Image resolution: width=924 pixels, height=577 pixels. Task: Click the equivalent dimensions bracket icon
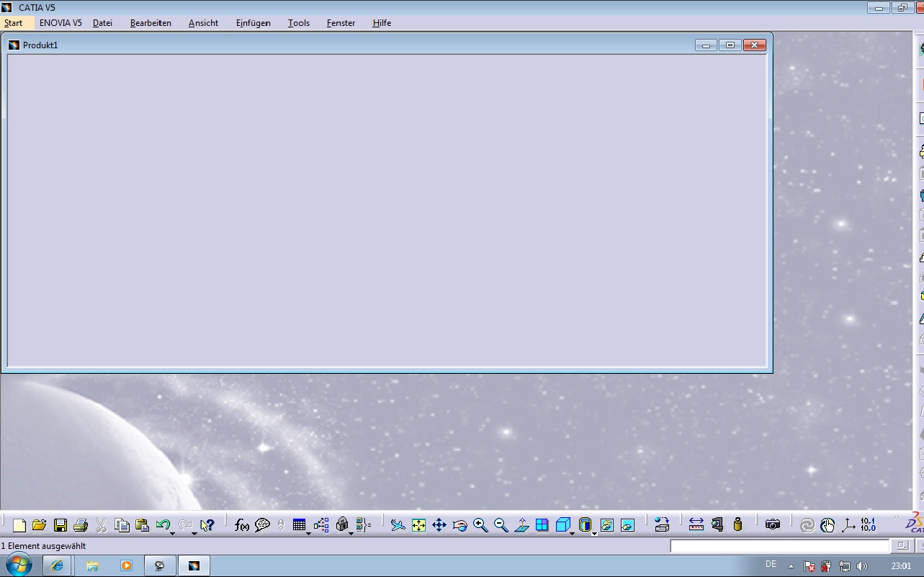363,525
